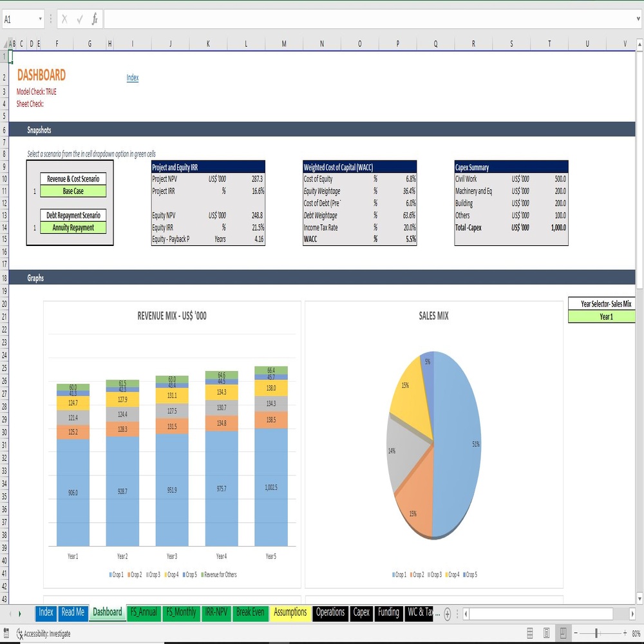The height and width of the screenshot is (644, 644).
Task: Zoom out with the minus button
Action: [576, 633]
